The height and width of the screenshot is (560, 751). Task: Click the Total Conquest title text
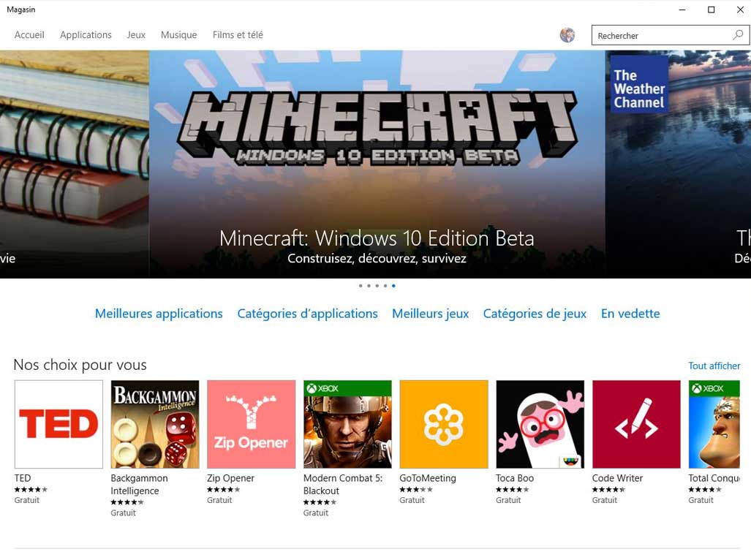714,478
